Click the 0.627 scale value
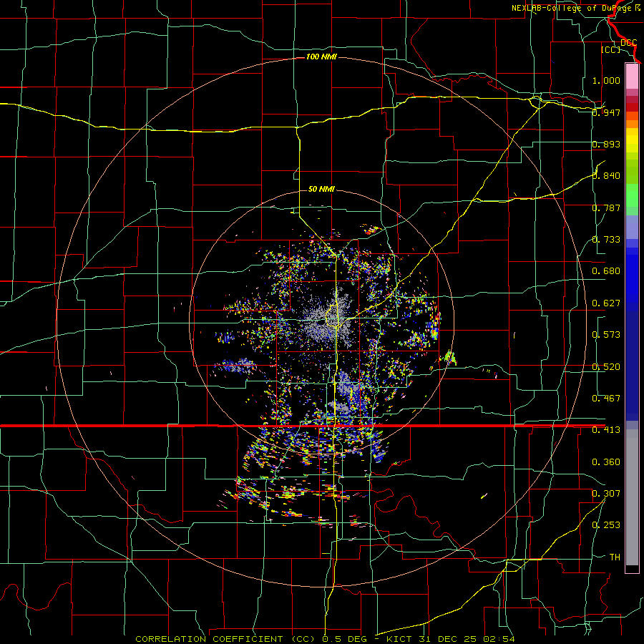Viewport: 644px width, 644px height. tap(606, 303)
